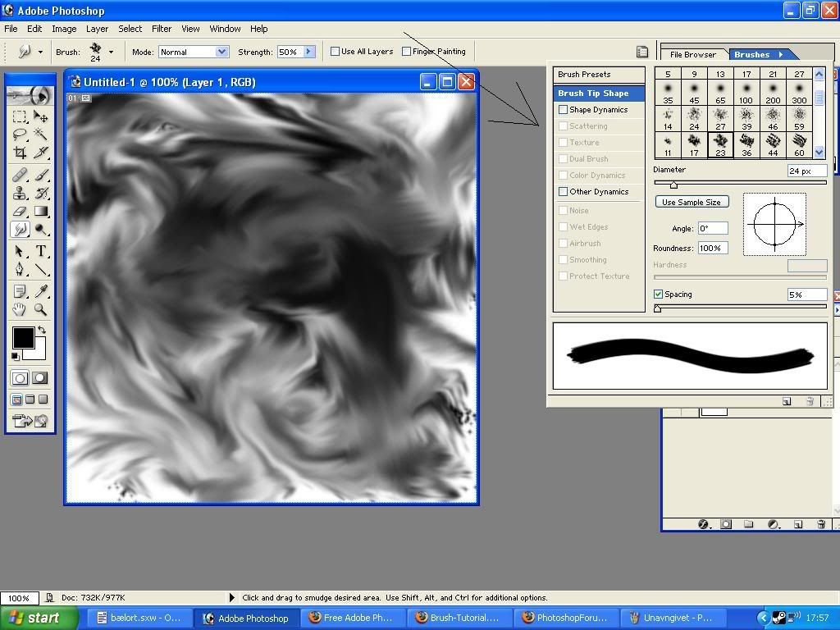Switch to bælort.sxw taskbar window
This screenshot has width=840, height=630.
[138, 619]
